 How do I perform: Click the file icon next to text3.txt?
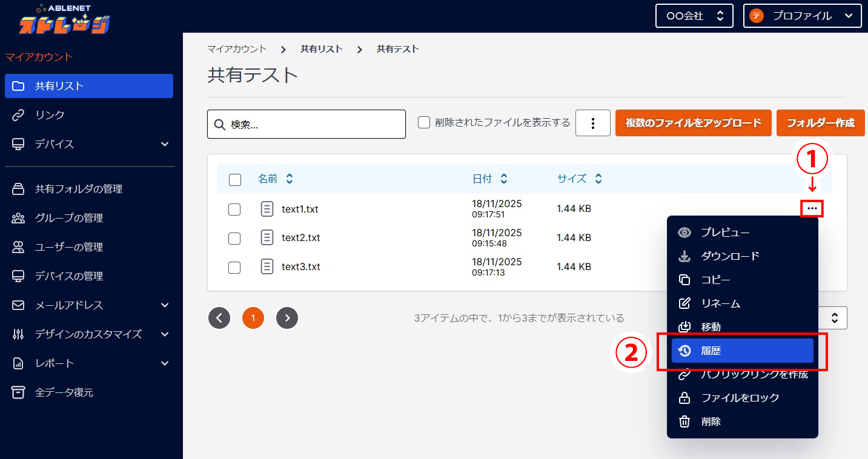click(x=267, y=266)
